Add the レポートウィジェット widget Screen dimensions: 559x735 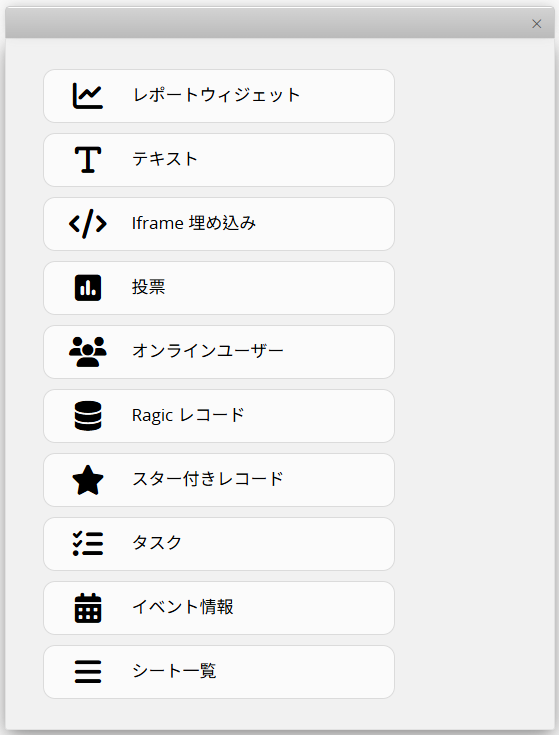219,96
